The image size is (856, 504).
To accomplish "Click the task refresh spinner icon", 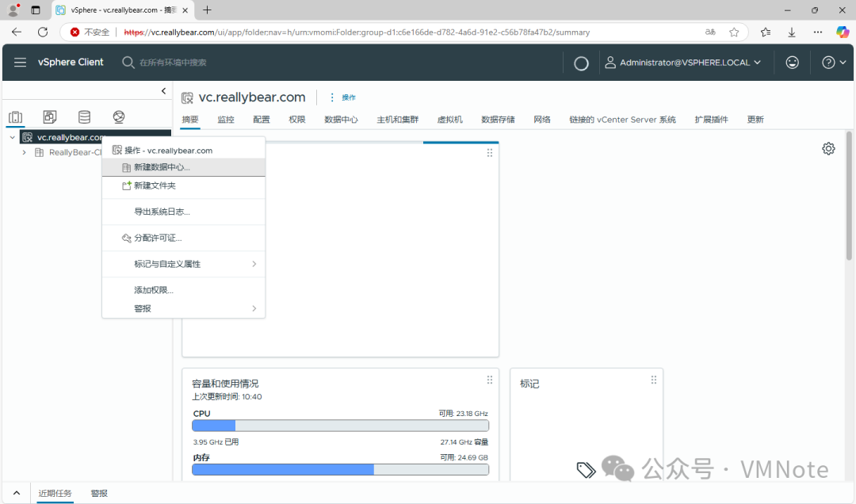I will click(582, 63).
